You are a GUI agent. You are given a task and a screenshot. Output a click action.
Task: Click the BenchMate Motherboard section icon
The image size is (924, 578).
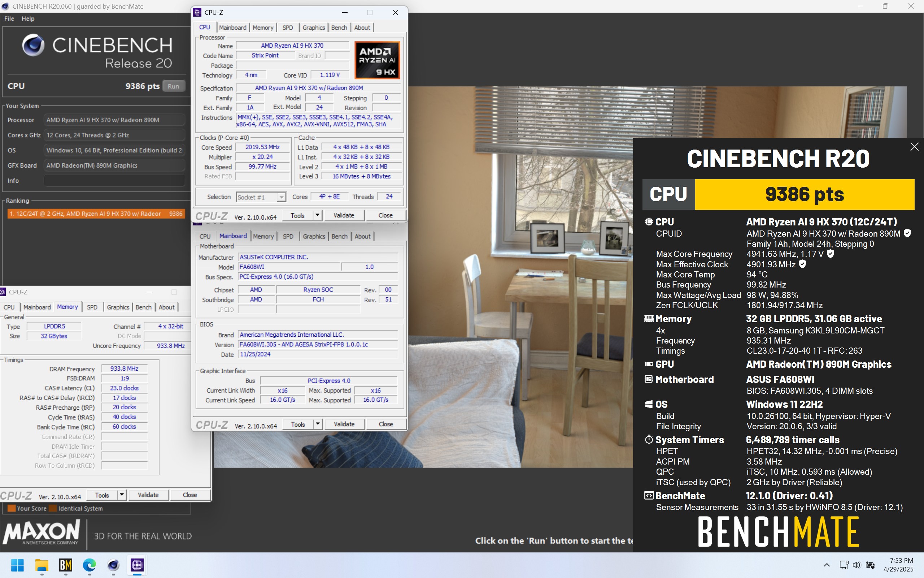648,379
